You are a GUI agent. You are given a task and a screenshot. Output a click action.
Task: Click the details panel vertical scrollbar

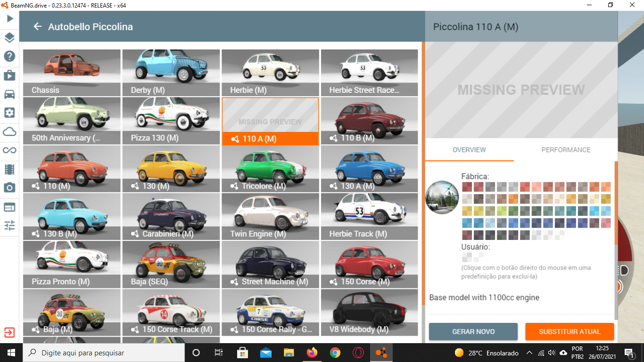(x=616, y=203)
